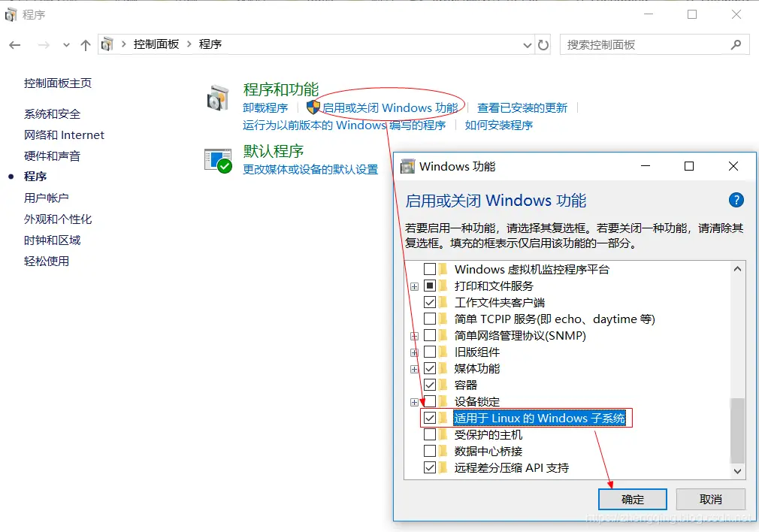Select 控制面板 in the breadcrumb
The image size is (759, 532).
pos(156,44)
